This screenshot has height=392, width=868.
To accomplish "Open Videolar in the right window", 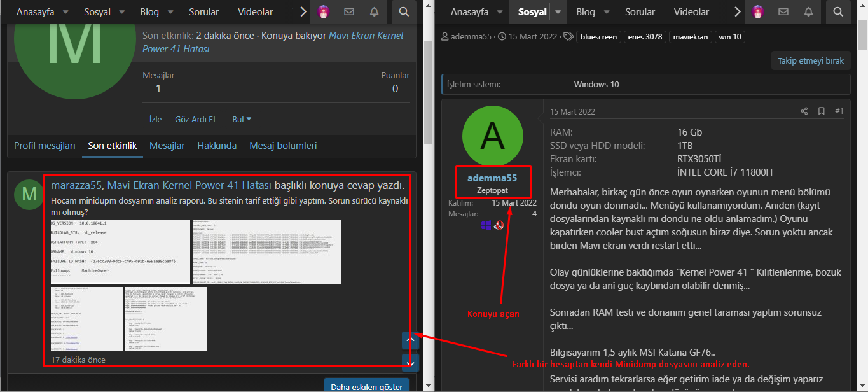I will pyautogui.click(x=691, y=12).
